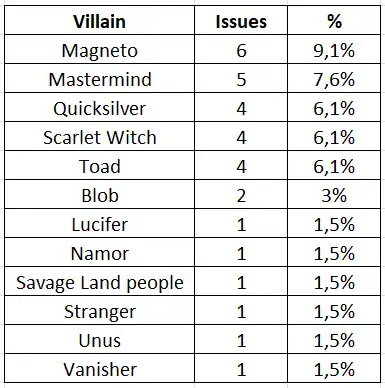This screenshot has width=385, height=388.
Task: Click Blob's 3% percentage cell
Action: pyautogui.click(x=334, y=194)
